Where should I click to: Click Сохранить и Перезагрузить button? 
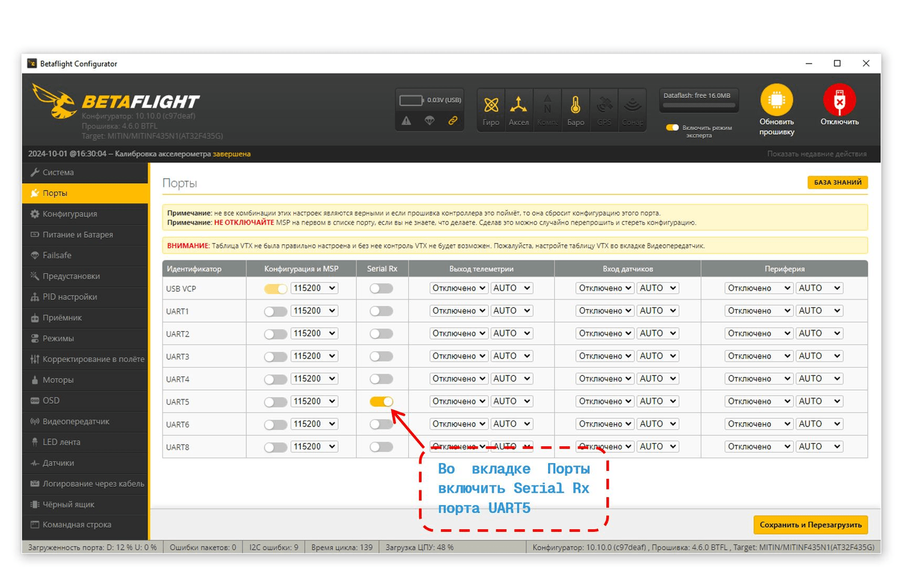[810, 525]
